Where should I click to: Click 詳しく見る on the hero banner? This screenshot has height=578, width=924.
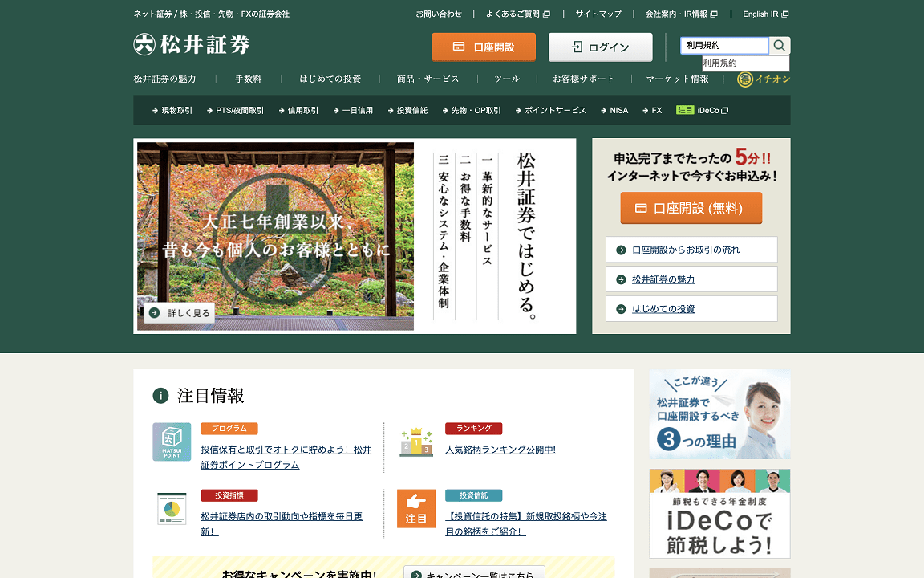click(180, 313)
